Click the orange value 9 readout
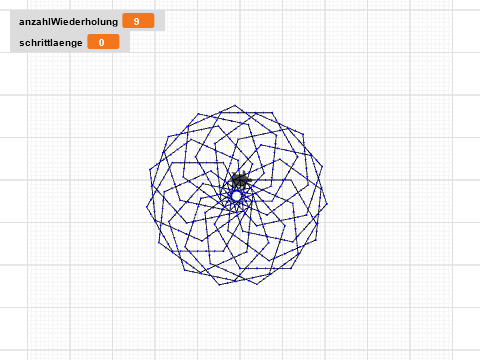Image resolution: width=480 pixels, height=360 pixels. [x=138, y=21]
